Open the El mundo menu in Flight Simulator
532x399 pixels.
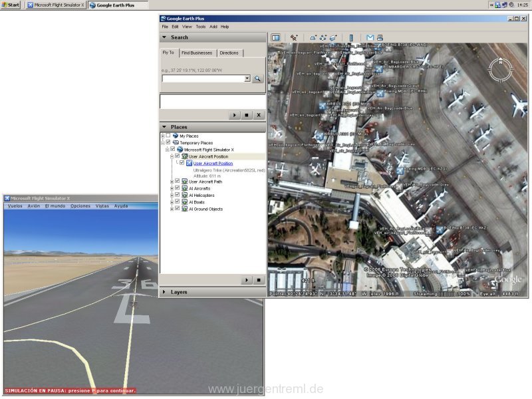[x=55, y=206]
